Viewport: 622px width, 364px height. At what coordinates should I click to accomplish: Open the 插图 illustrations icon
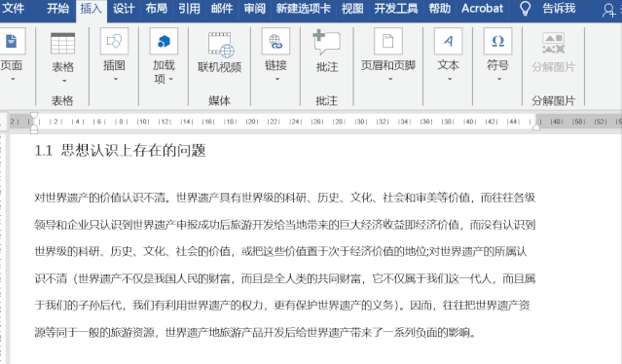tap(114, 41)
